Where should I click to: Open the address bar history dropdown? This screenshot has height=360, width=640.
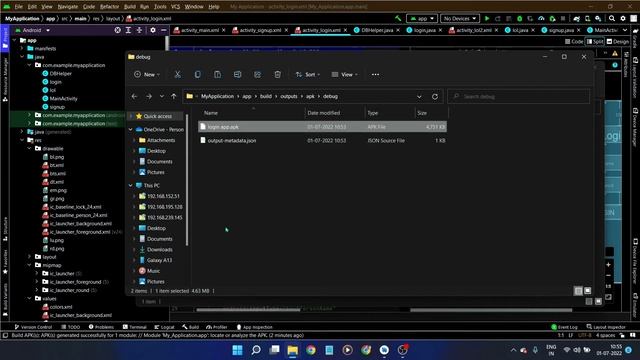pos(419,97)
